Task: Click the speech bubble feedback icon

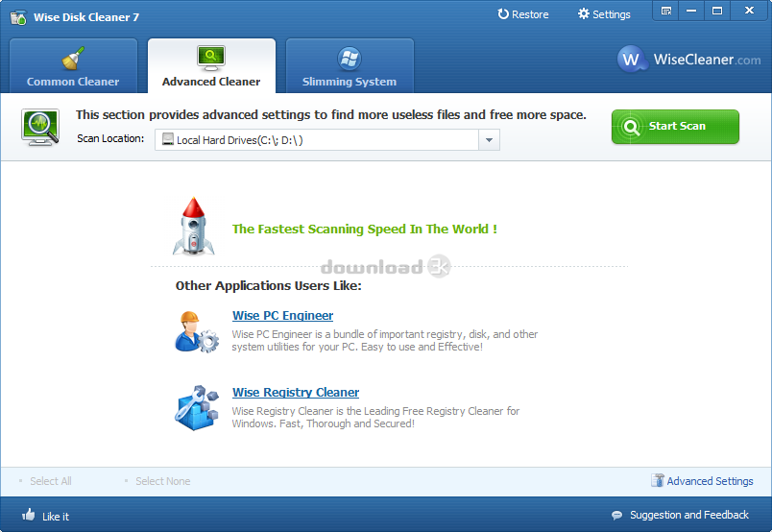Action: [x=616, y=516]
